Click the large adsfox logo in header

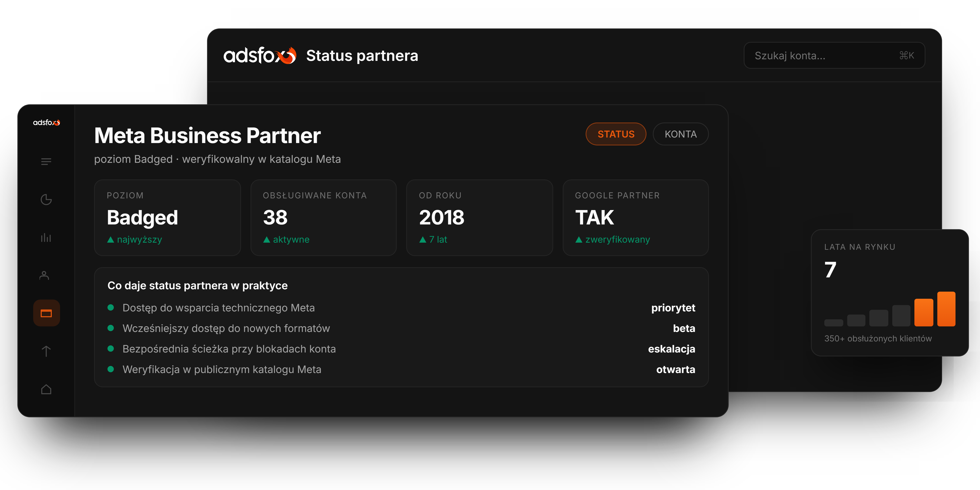click(260, 56)
